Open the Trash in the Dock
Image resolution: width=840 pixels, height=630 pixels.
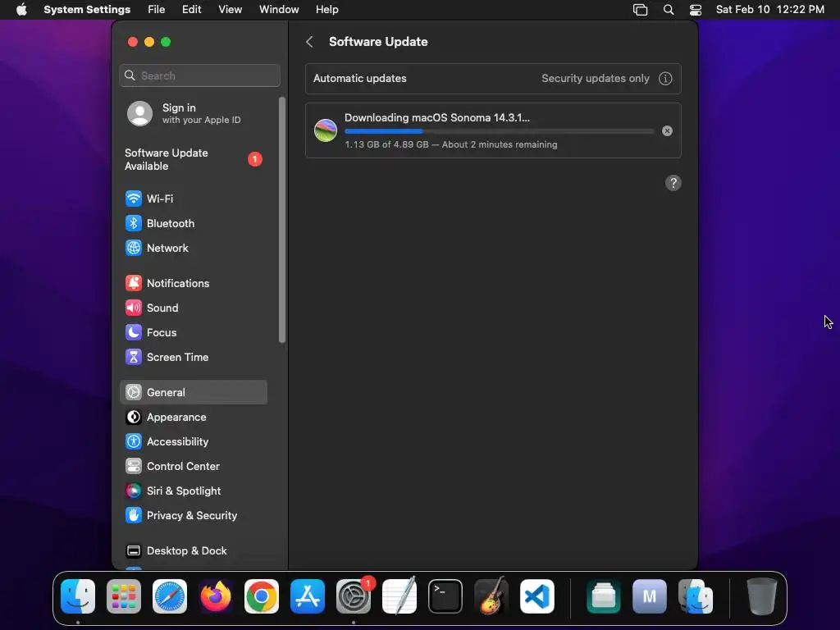tap(762, 596)
